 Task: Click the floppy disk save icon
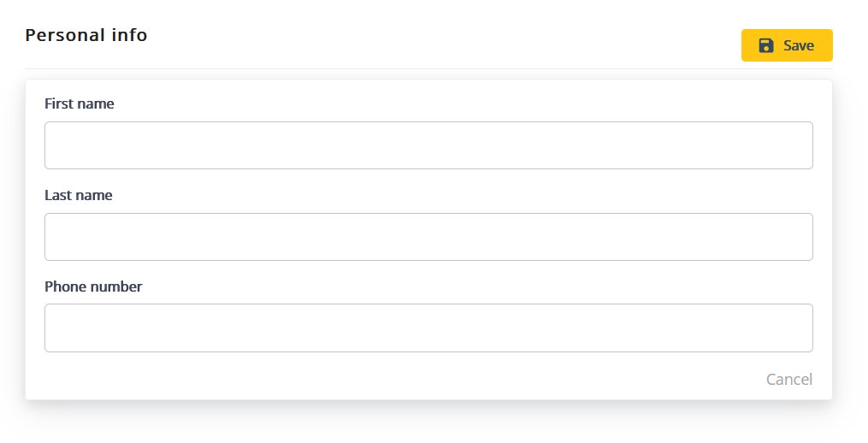point(766,45)
